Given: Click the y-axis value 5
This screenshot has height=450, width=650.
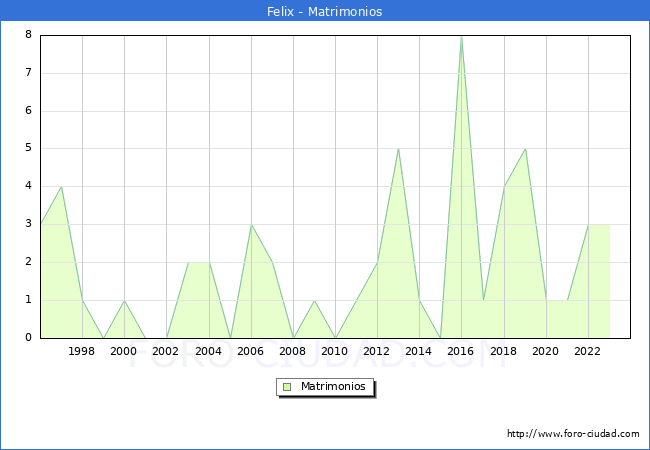Looking at the screenshot, I should tap(28, 148).
